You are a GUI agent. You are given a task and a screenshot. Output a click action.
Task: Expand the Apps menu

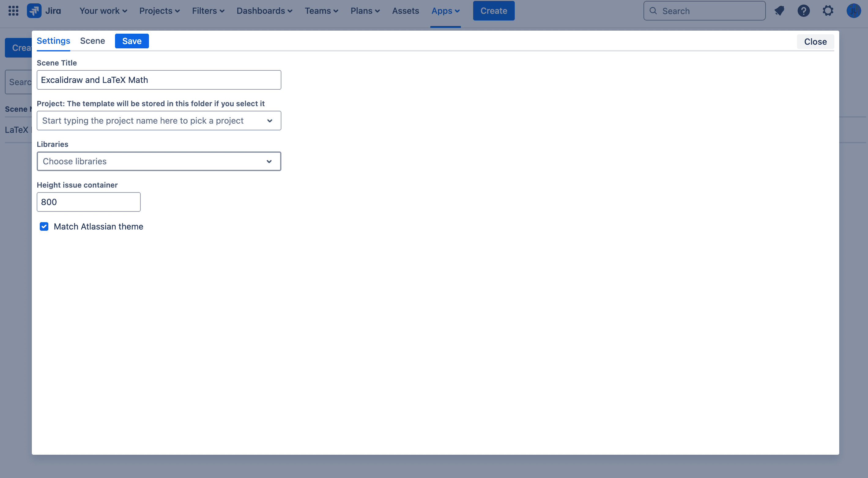click(x=445, y=11)
